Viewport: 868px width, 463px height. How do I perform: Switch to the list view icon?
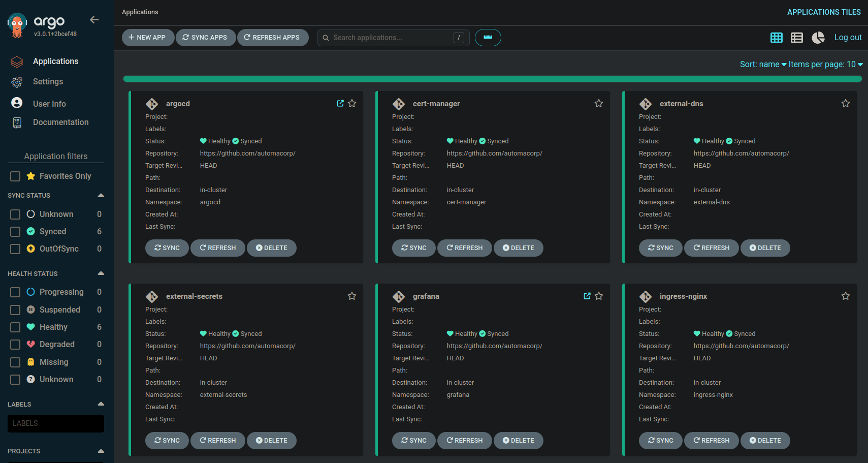[x=797, y=38]
